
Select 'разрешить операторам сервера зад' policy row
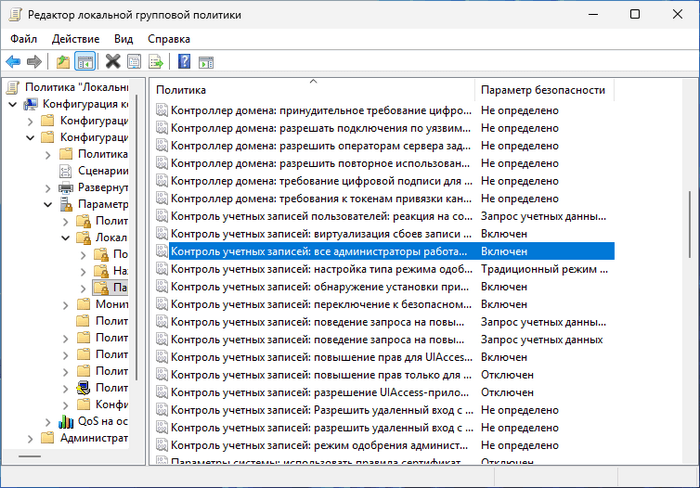383,146
